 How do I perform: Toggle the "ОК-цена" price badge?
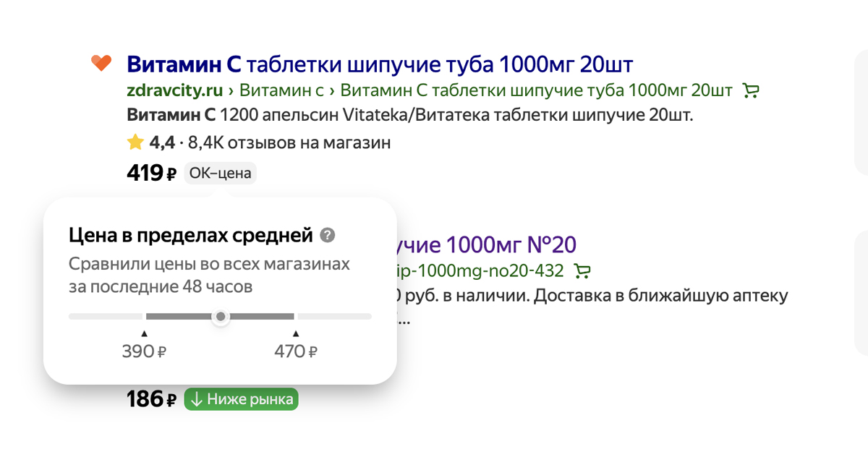pos(220,174)
